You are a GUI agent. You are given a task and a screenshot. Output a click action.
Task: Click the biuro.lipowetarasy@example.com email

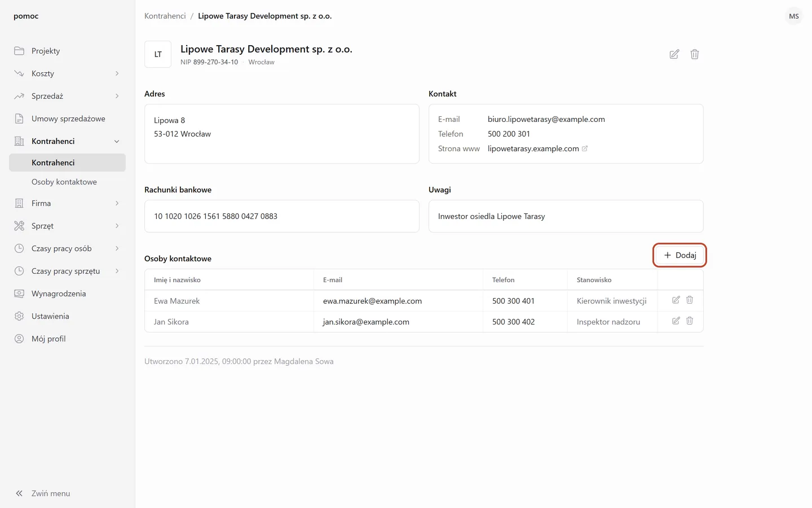546,119
